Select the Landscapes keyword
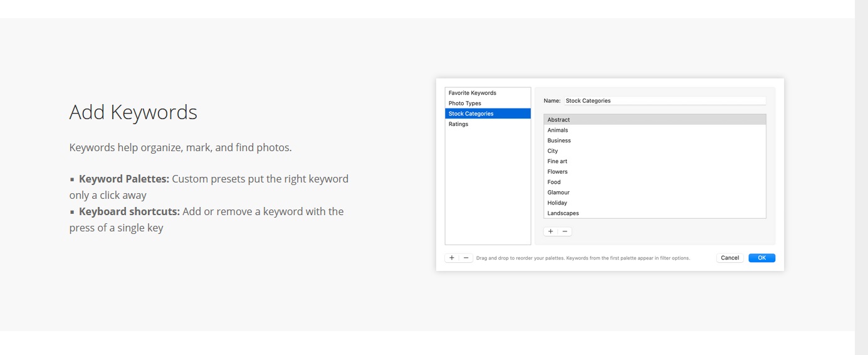Viewport: 868px width, 355px height. [x=563, y=213]
